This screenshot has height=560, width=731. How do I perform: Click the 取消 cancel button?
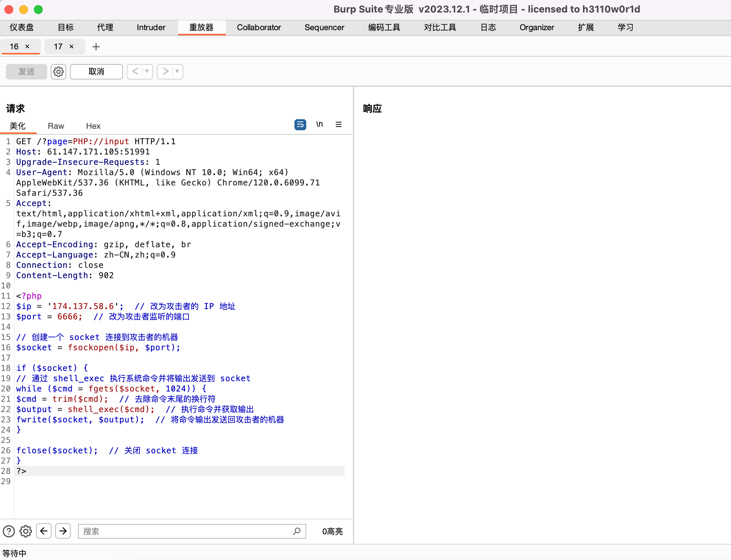[x=96, y=71]
